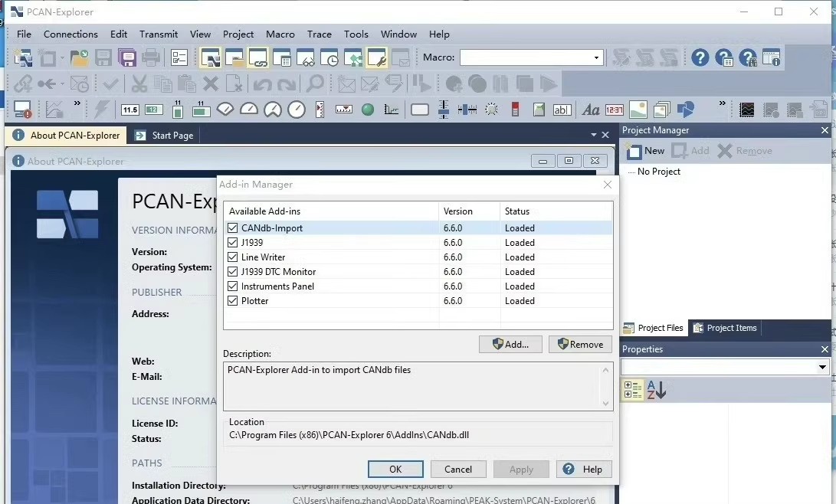Switch to the Project Files tab

pos(654,328)
